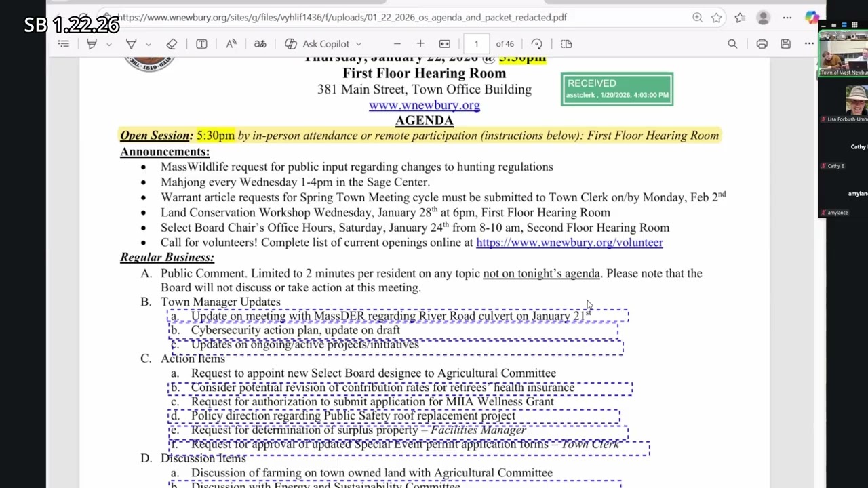Click 'Regular Business:' heading
868x488 pixels.
click(167, 257)
